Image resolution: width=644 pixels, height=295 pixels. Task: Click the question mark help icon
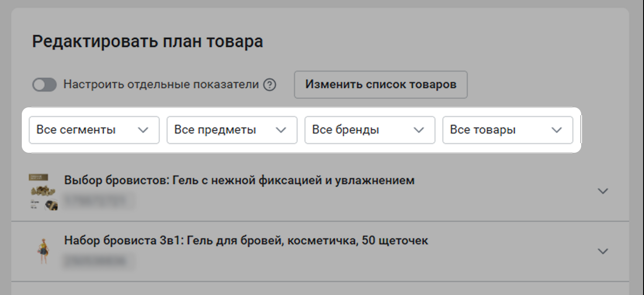270,85
